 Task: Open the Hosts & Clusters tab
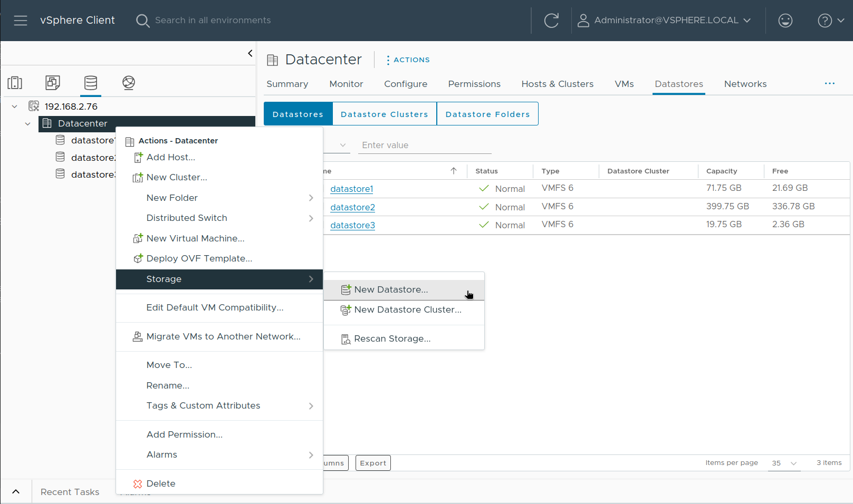[558, 84]
